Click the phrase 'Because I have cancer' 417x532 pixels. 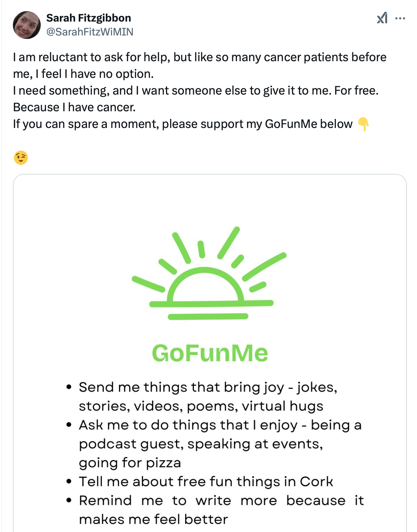tap(74, 107)
